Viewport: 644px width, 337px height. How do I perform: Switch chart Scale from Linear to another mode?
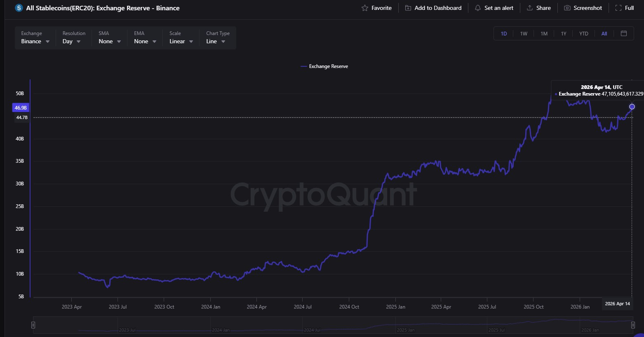coord(180,41)
